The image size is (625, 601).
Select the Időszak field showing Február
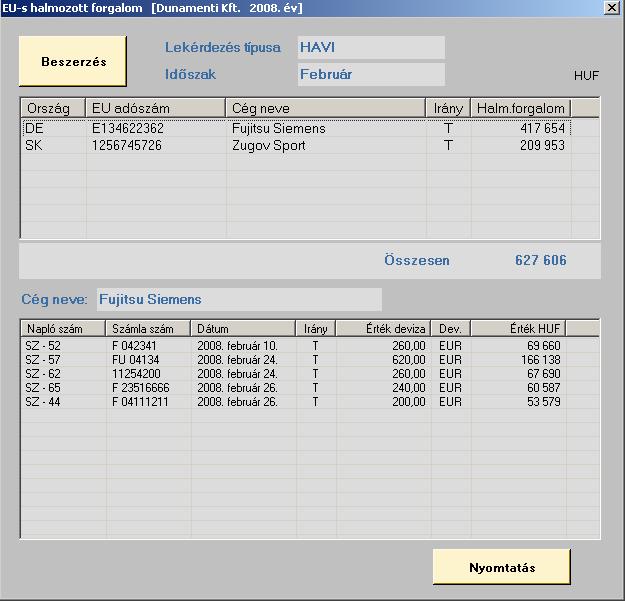pyautogui.click(x=371, y=74)
